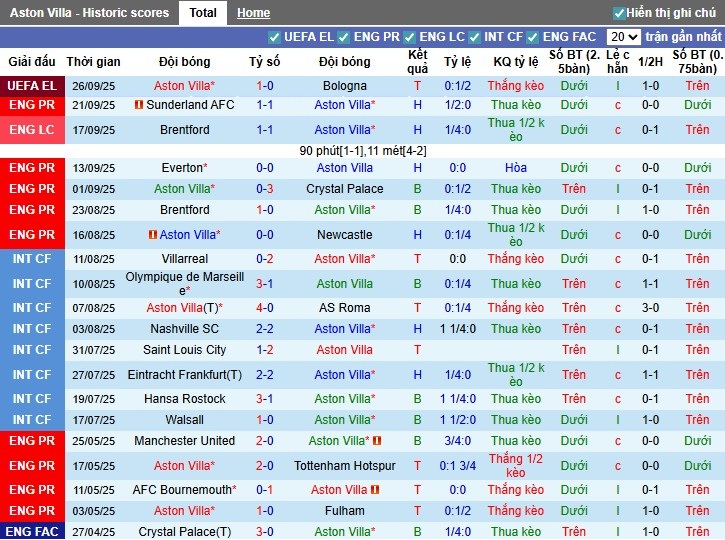Click red card icon in Aston Villa–Newcastle row
The width and height of the screenshot is (725, 540).
pyautogui.click(x=153, y=235)
